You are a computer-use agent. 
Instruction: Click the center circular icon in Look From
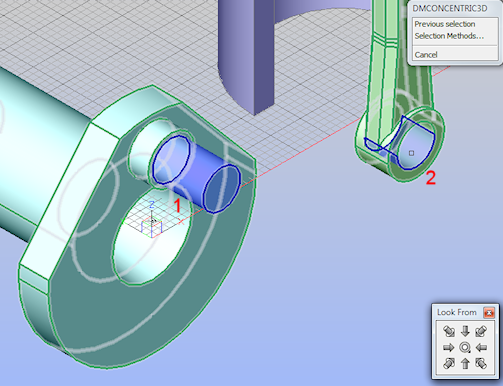point(465,347)
